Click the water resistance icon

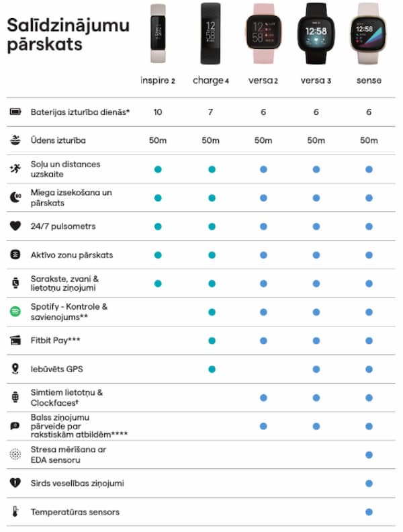coord(15,140)
